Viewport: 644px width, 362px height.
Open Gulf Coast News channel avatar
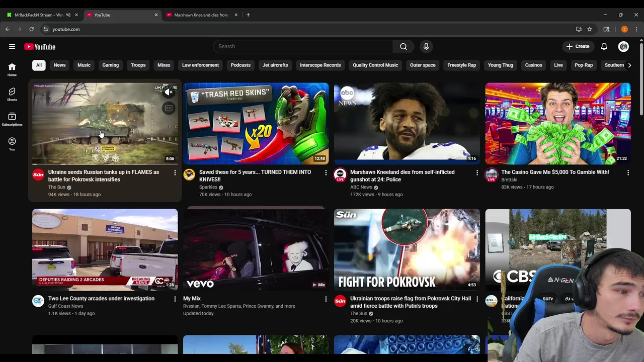click(x=38, y=301)
